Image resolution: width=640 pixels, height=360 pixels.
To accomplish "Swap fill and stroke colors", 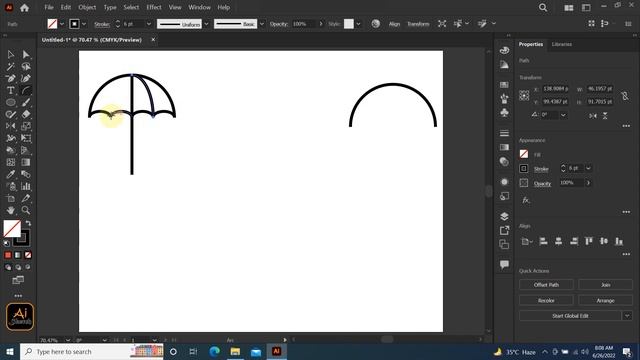I will tap(28, 223).
